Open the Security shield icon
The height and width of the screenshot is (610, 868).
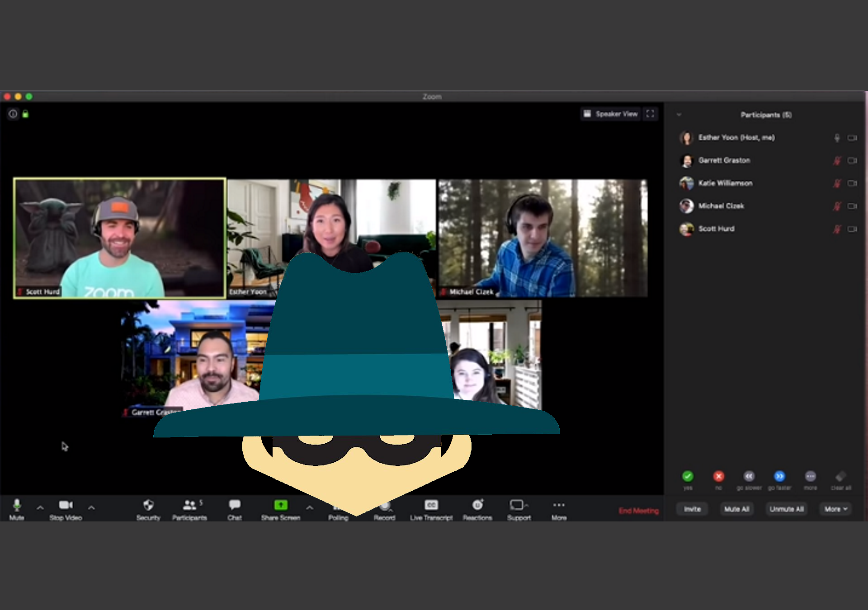pyautogui.click(x=148, y=505)
